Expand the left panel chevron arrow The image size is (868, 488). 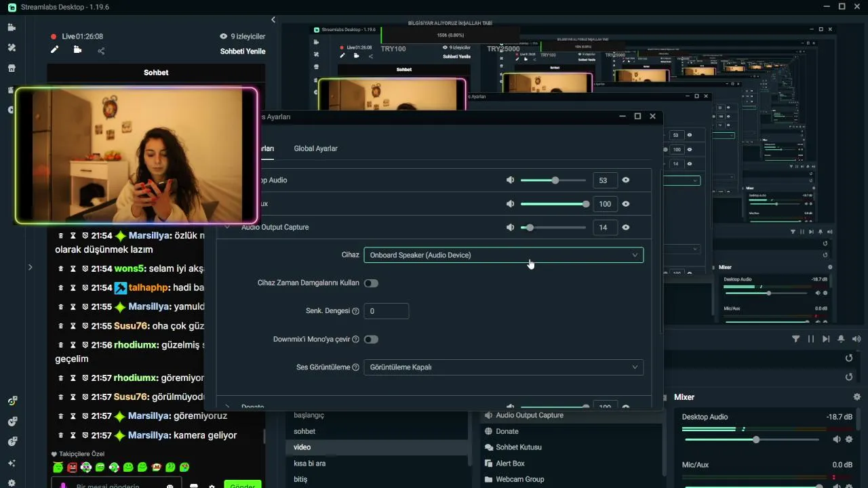(x=30, y=268)
